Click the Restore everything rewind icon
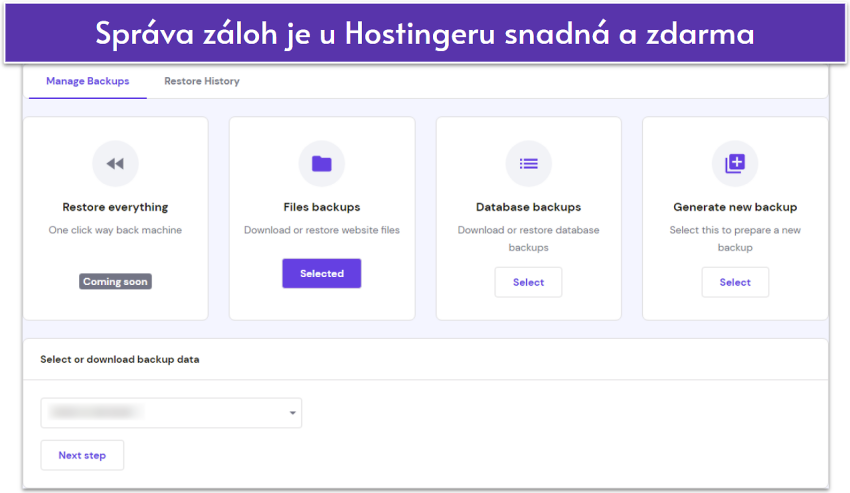Viewport: 850px width, 493px height. tap(115, 163)
